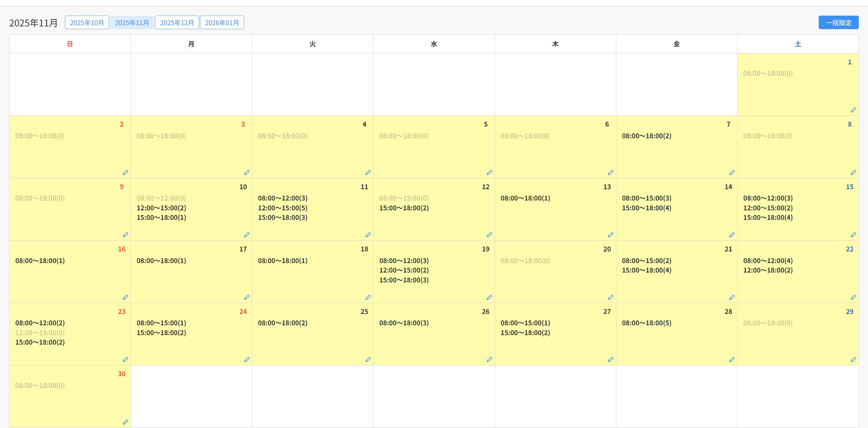Image resolution: width=868 pixels, height=428 pixels.
Task: Select the active 2025年11月 tab
Action: [132, 23]
